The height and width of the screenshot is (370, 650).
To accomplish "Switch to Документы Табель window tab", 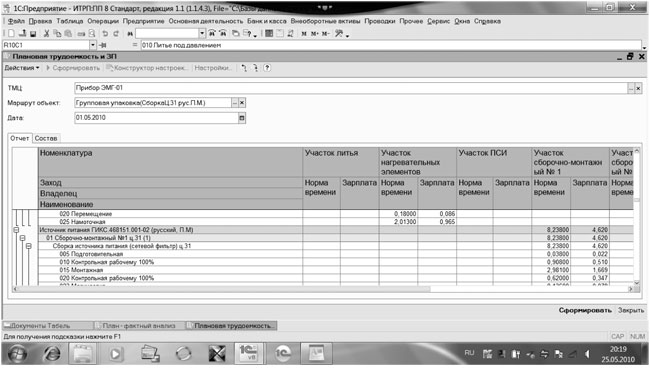I will pos(48,326).
